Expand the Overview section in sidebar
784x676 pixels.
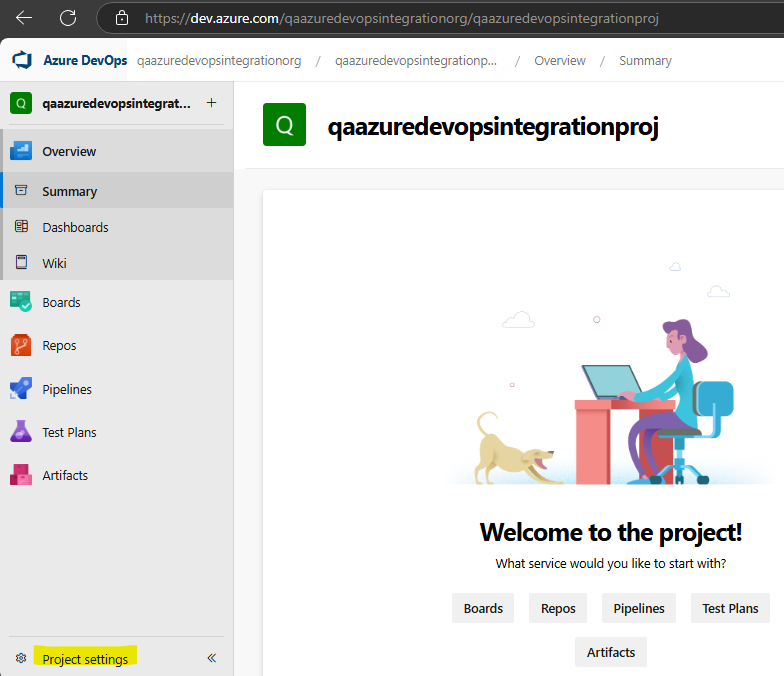pos(69,152)
